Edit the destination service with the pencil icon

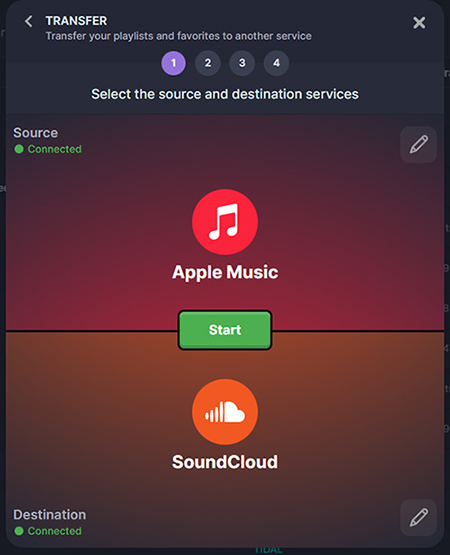[418, 517]
